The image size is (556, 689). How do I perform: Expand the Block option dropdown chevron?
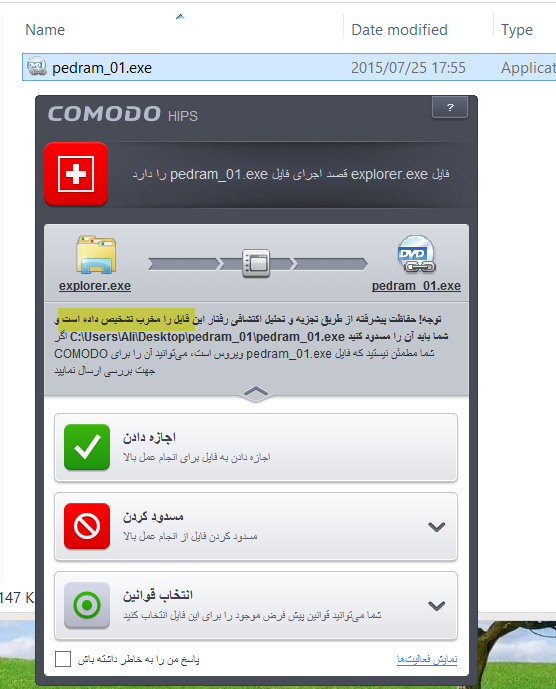click(x=436, y=526)
